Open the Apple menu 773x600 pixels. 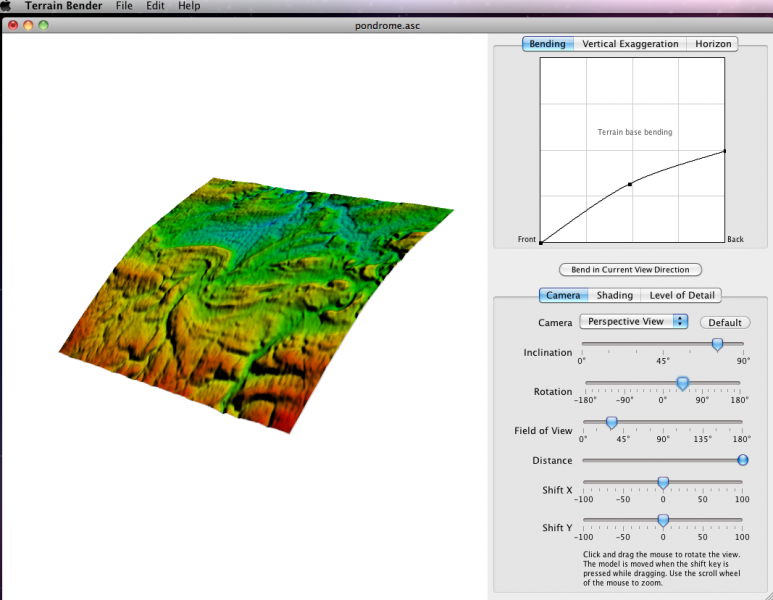click(x=6, y=6)
